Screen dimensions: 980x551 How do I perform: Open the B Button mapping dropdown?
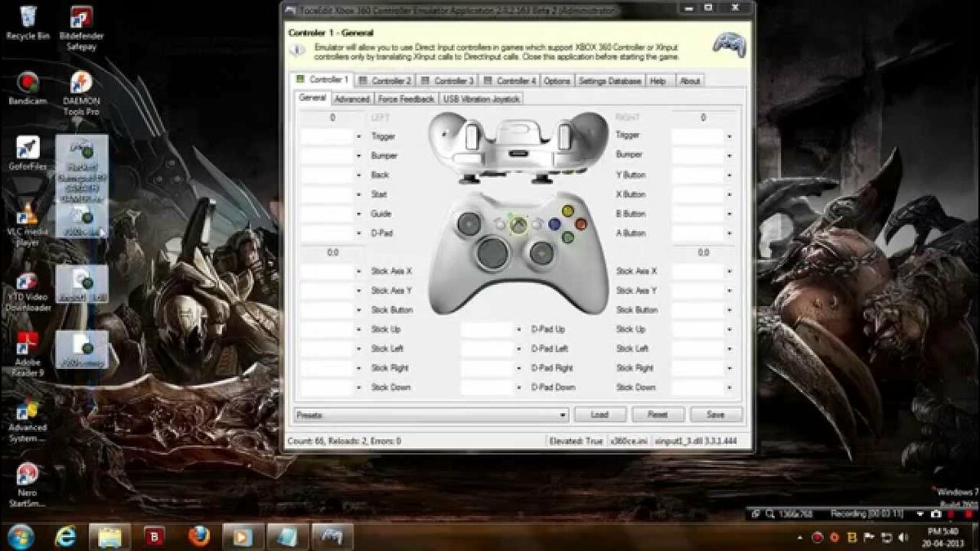pos(728,214)
